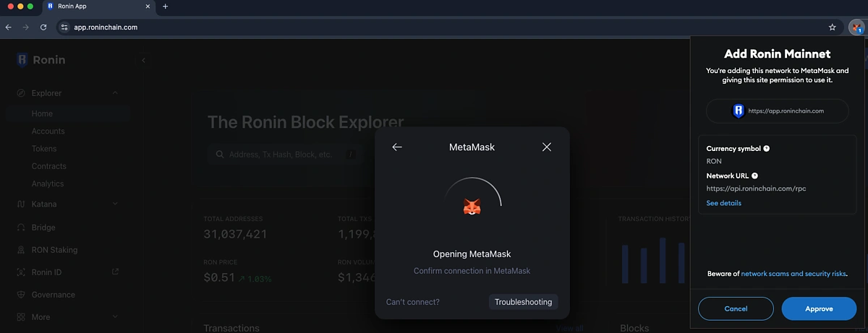The image size is (868, 333).
Task: Click the Governance shield icon
Action: (20, 295)
